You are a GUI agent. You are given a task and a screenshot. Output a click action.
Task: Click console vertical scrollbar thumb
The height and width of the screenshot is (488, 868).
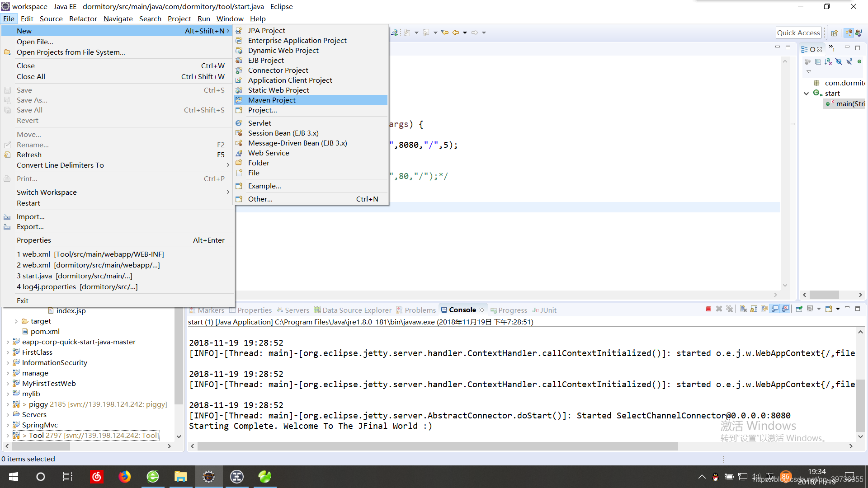[x=860, y=406]
